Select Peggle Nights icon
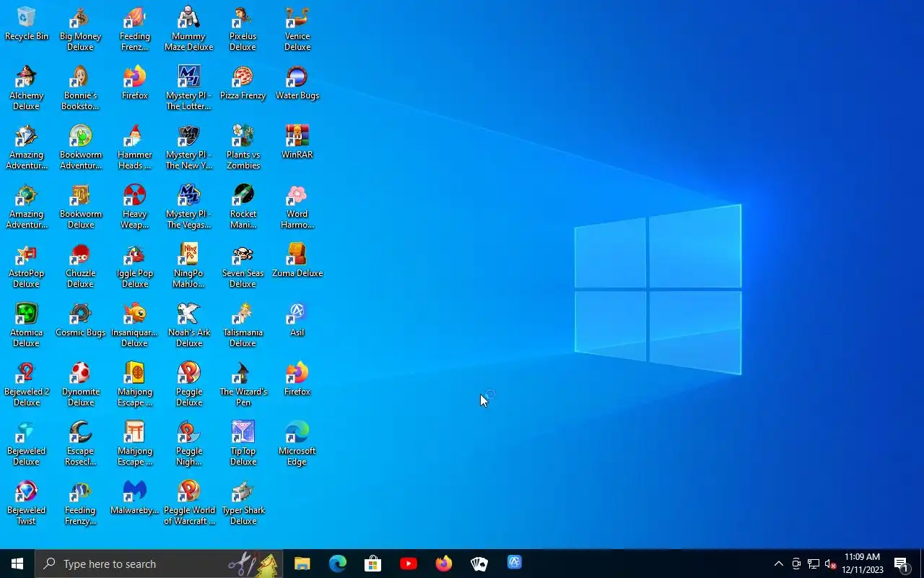Viewport: 924px width, 578px height. (189, 444)
